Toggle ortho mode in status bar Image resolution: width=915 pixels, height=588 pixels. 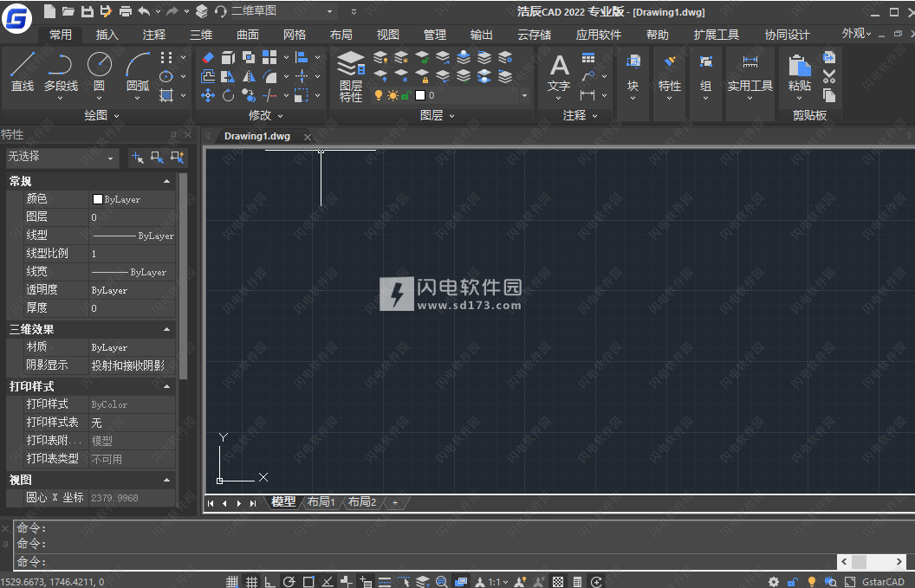click(269, 582)
